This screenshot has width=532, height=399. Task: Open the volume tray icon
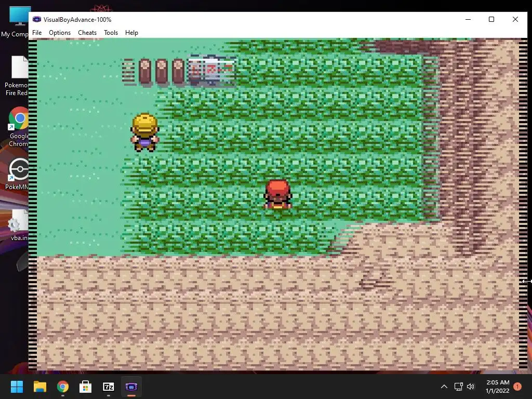(471, 387)
